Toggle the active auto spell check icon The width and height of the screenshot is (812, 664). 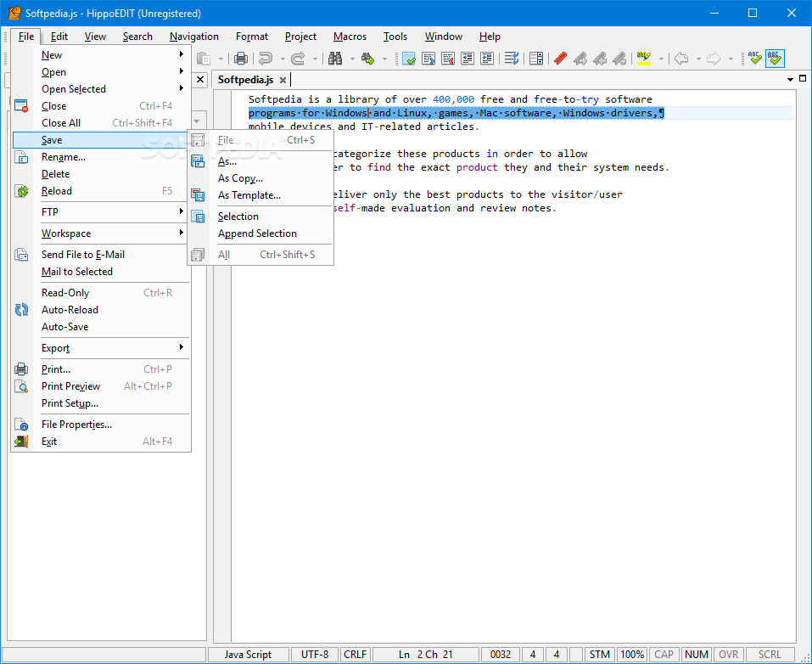click(775, 59)
